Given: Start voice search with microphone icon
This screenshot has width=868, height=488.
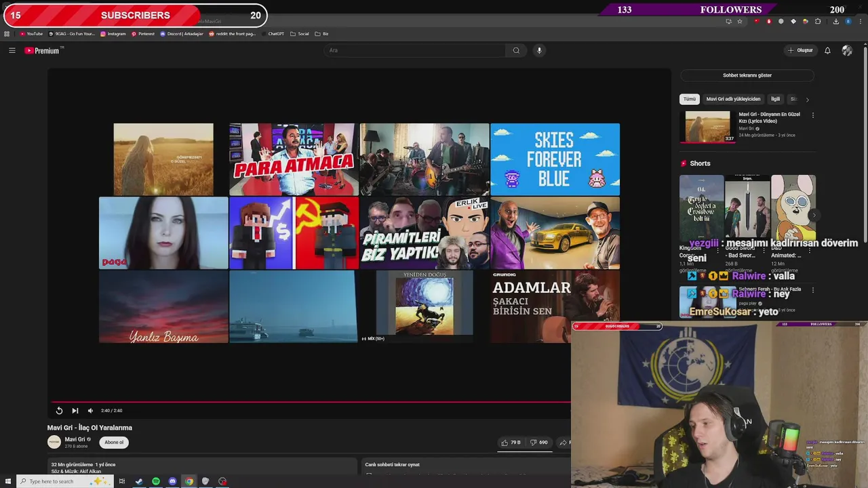Looking at the screenshot, I should [539, 50].
